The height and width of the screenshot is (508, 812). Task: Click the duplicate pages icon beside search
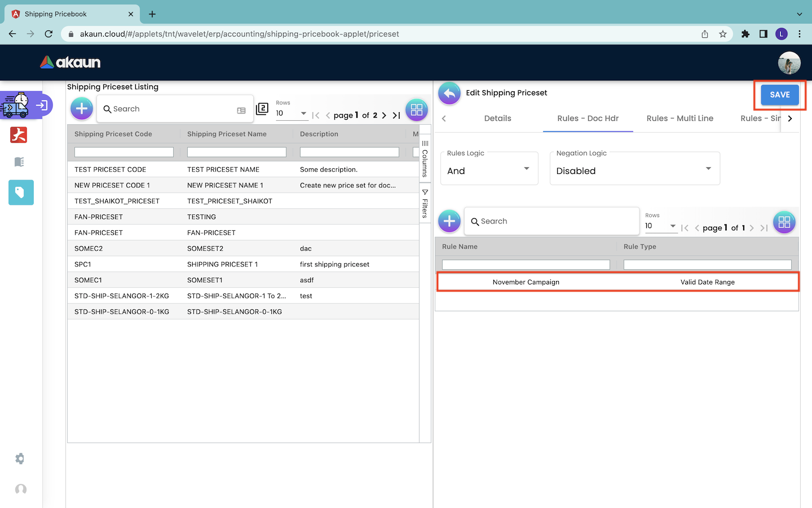(x=262, y=109)
